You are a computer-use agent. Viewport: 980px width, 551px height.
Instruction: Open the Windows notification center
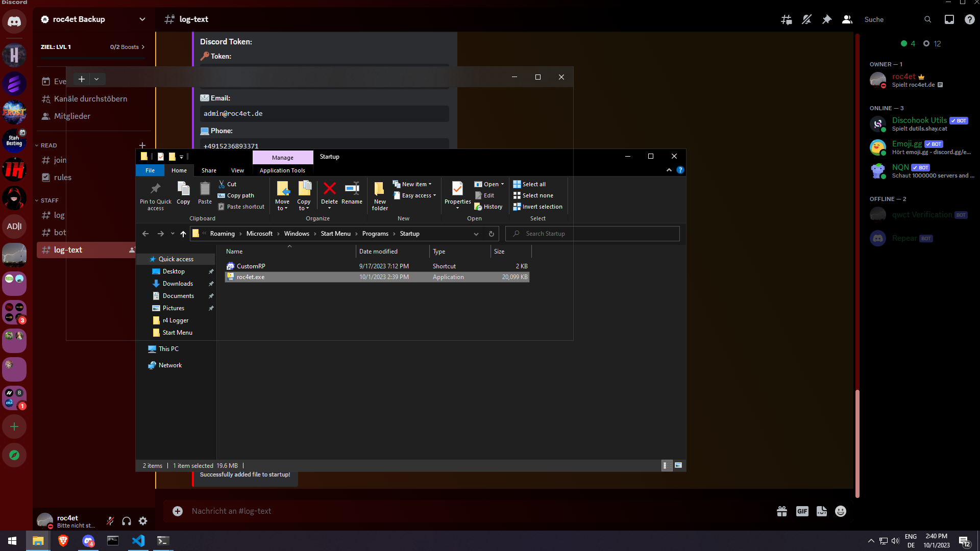tap(965, 541)
